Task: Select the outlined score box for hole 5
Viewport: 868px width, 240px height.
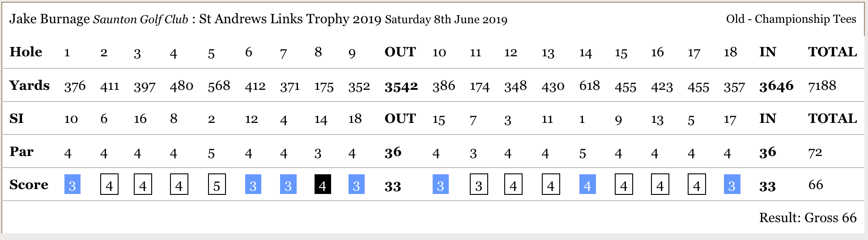Action: tap(217, 185)
